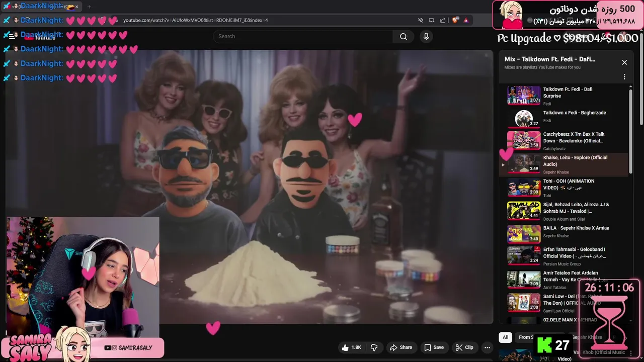Image resolution: width=644 pixels, height=362 pixels.
Task: Click the browser URL address bar
Action: click(x=267, y=20)
